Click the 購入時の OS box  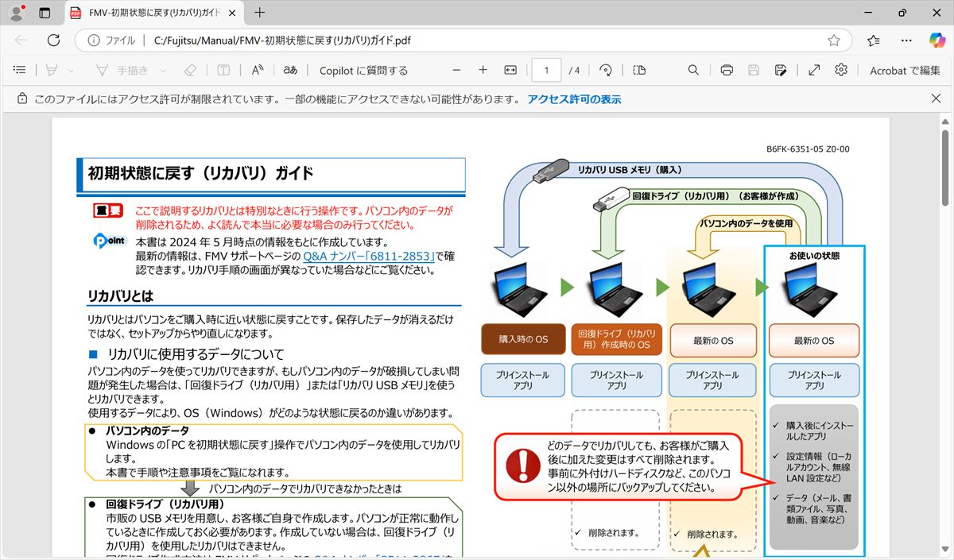(x=523, y=339)
